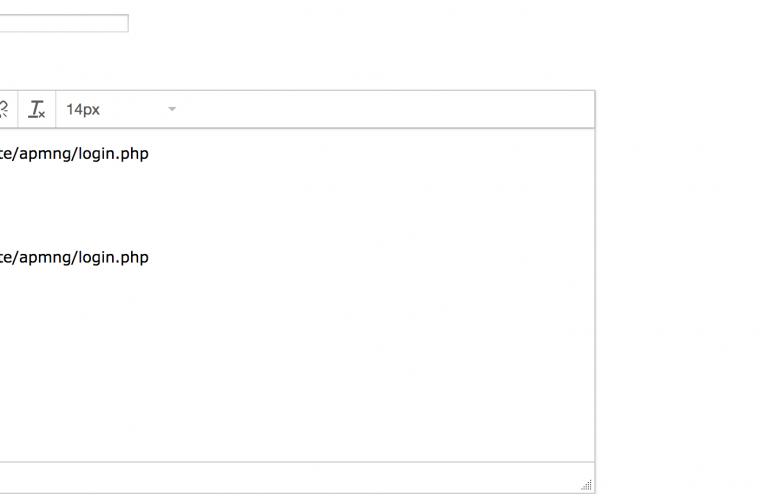This screenshot has height=496, width=760.
Task: Click the second apmng/login.php line
Action: pyautogui.click(x=74, y=257)
